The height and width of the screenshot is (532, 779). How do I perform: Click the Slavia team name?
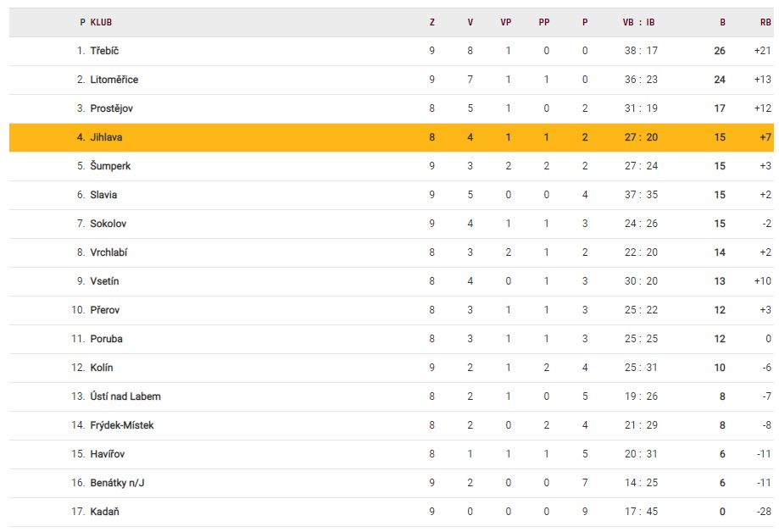coord(103,195)
